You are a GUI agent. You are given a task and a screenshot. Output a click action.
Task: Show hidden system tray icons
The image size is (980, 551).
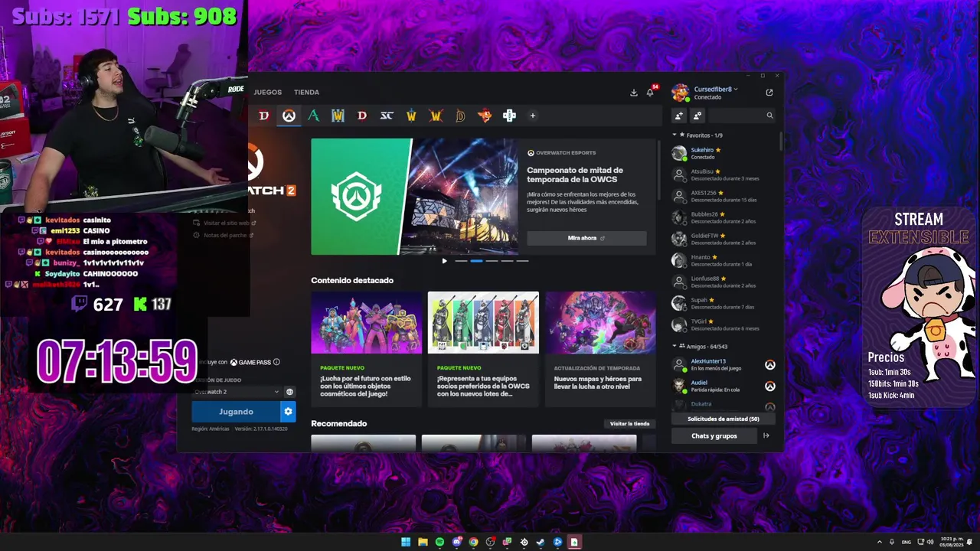coord(879,542)
